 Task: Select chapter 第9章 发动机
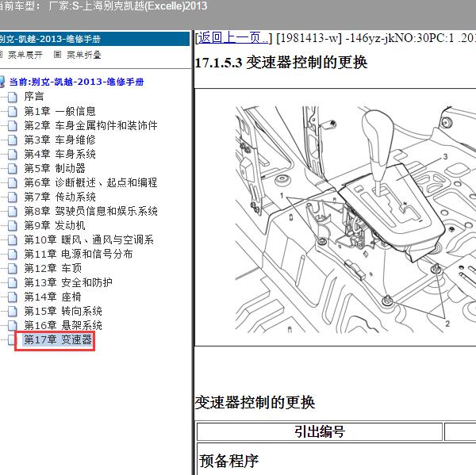[55, 225]
